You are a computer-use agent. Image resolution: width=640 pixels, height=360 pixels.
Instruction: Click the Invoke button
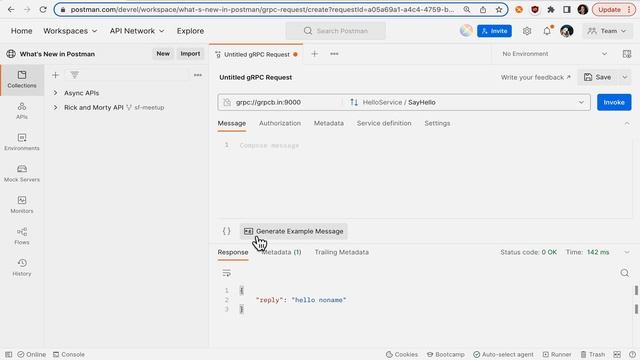click(x=614, y=102)
